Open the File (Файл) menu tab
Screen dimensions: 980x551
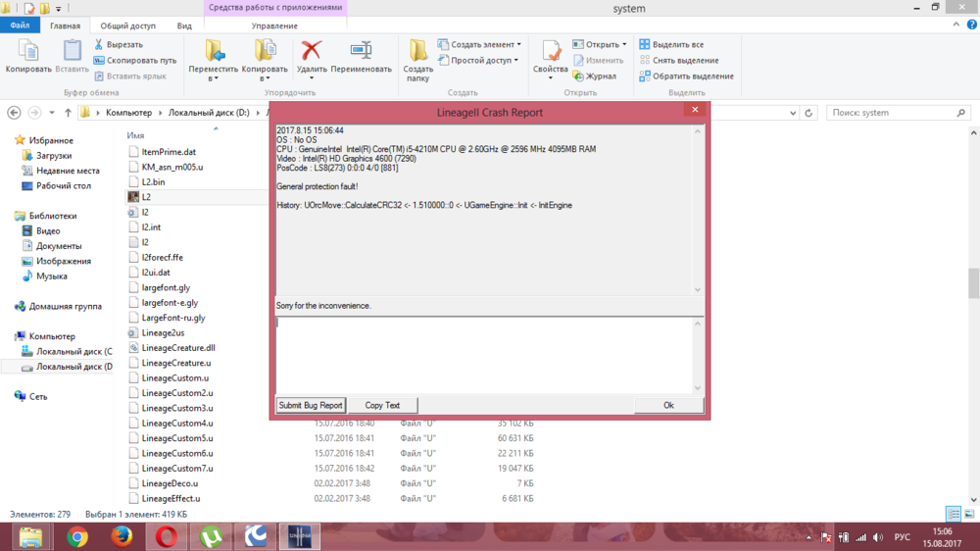[20, 25]
